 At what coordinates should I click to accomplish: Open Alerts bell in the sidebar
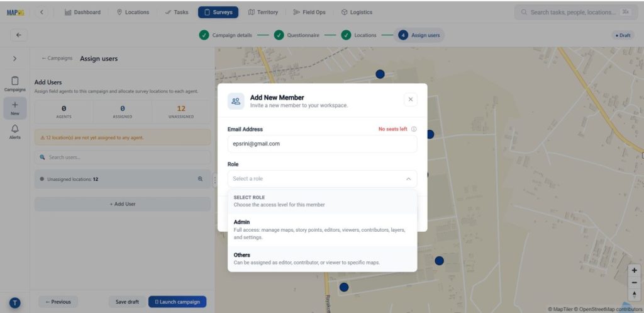click(x=15, y=132)
